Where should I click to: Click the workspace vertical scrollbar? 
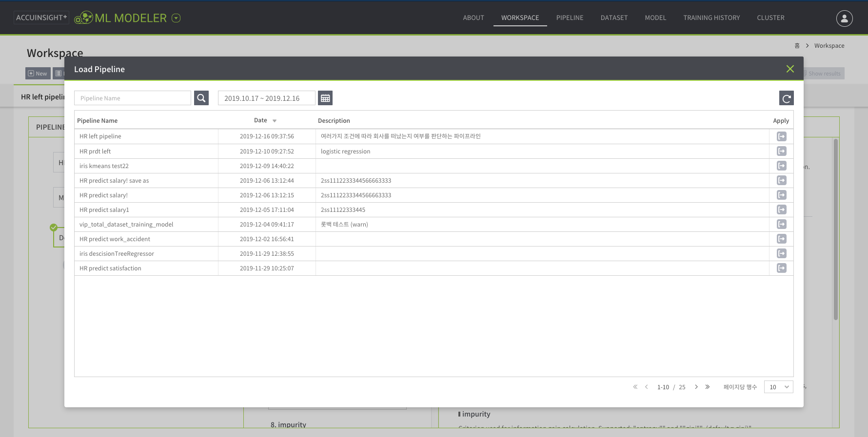[x=836, y=229]
